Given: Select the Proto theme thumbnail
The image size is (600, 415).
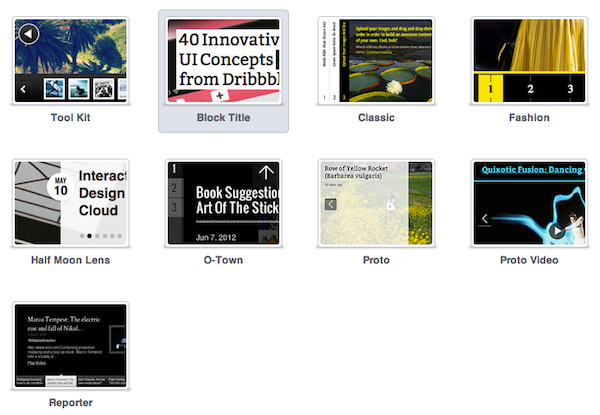Looking at the screenshot, I should tap(376, 203).
